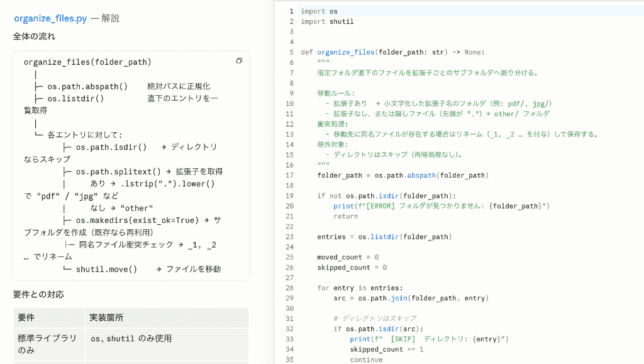
Task: Click os.listdir() in flow diagram
Action: 75,99
